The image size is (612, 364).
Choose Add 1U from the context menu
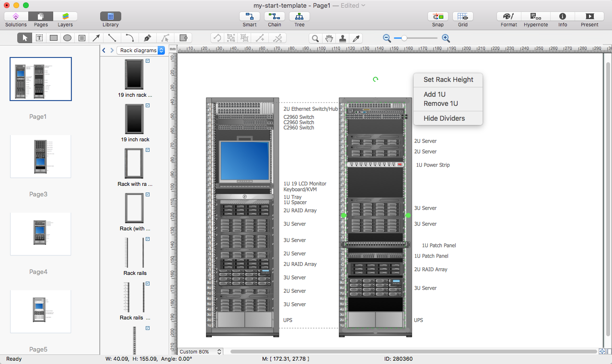coord(434,94)
